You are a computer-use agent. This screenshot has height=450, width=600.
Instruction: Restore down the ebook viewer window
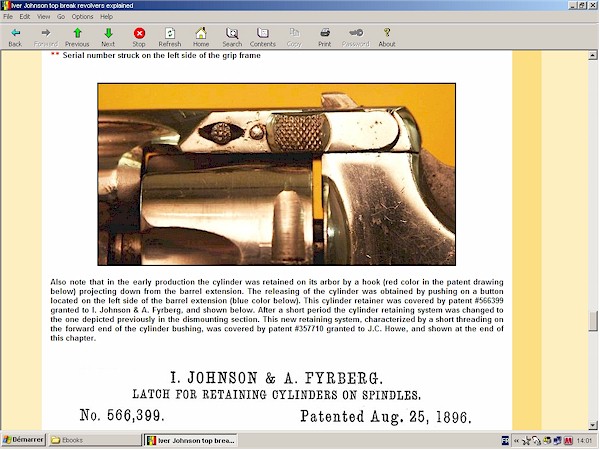click(582, 5)
